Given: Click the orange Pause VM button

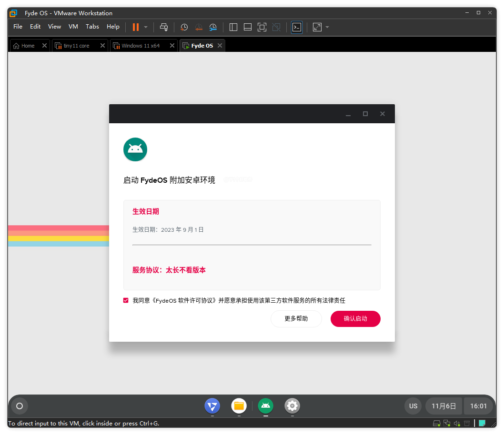Looking at the screenshot, I should [x=136, y=27].
